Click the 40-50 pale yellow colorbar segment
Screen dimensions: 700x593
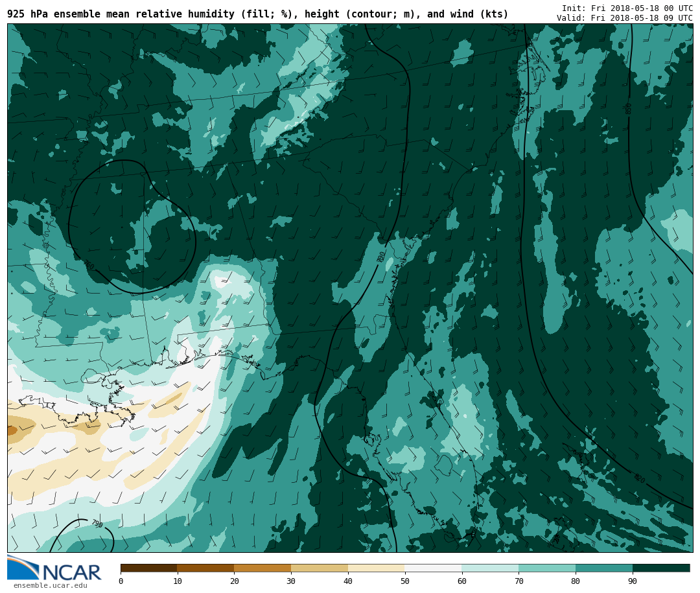(x=377, y=568)
